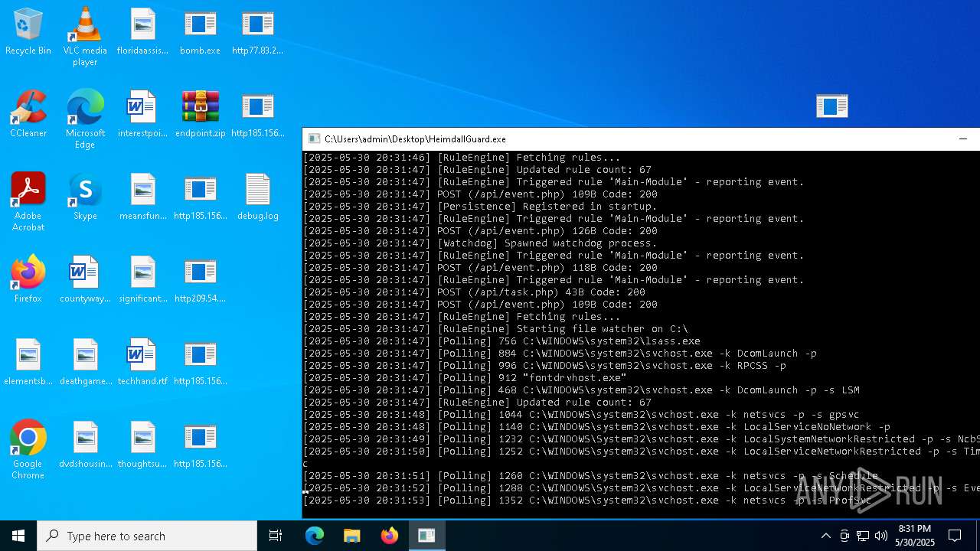Open File Explorer from taskbar

pyautogui.click(x=352, y=536)
